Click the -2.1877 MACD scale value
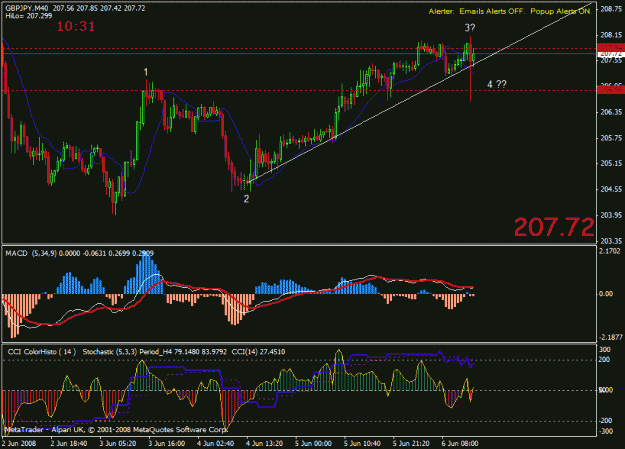625x449 pixels. (611, 337)
